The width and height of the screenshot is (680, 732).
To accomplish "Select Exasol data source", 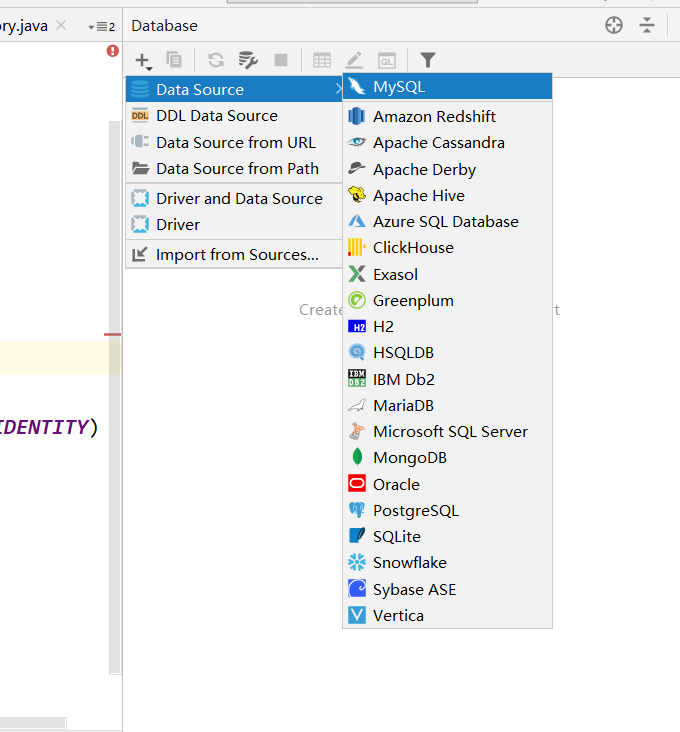I will coord(448,274).
